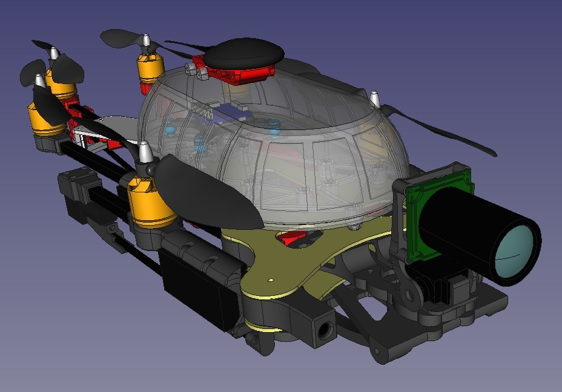Click the teal glass of the camera lens

(514, 252)
